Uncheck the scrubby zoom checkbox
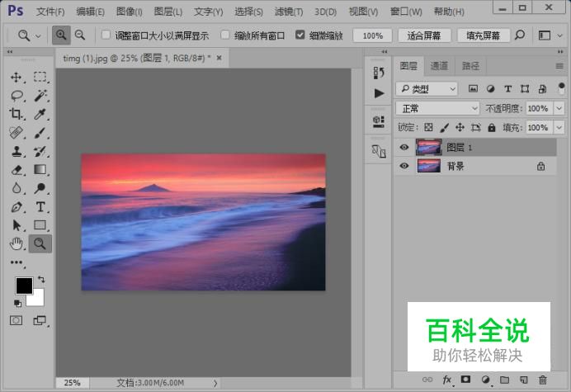 [x=300, y=35]
